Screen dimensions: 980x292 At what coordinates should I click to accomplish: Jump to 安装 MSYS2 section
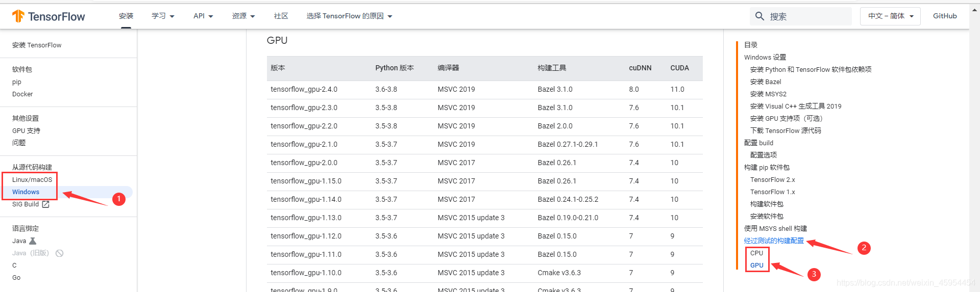coord(768,94)
